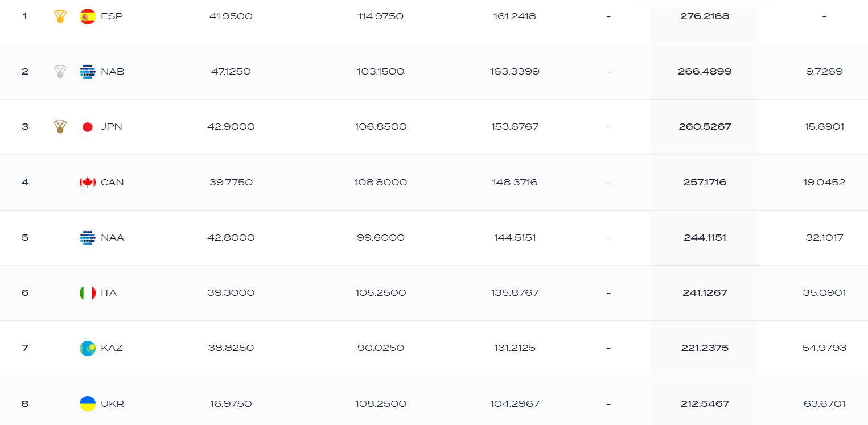This screenshot has width=868, height=425.
Task: Click the Canada flag icon
Action: (x=88, y=183)
